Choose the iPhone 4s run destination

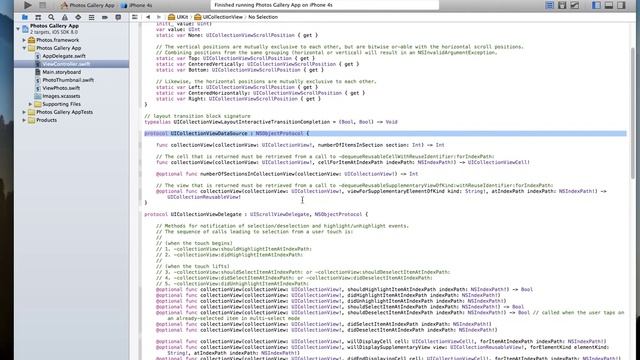click(137, 5)
